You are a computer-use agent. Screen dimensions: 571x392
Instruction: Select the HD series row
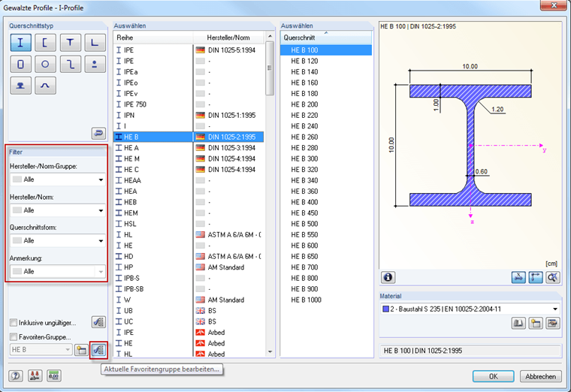[189, 256]
